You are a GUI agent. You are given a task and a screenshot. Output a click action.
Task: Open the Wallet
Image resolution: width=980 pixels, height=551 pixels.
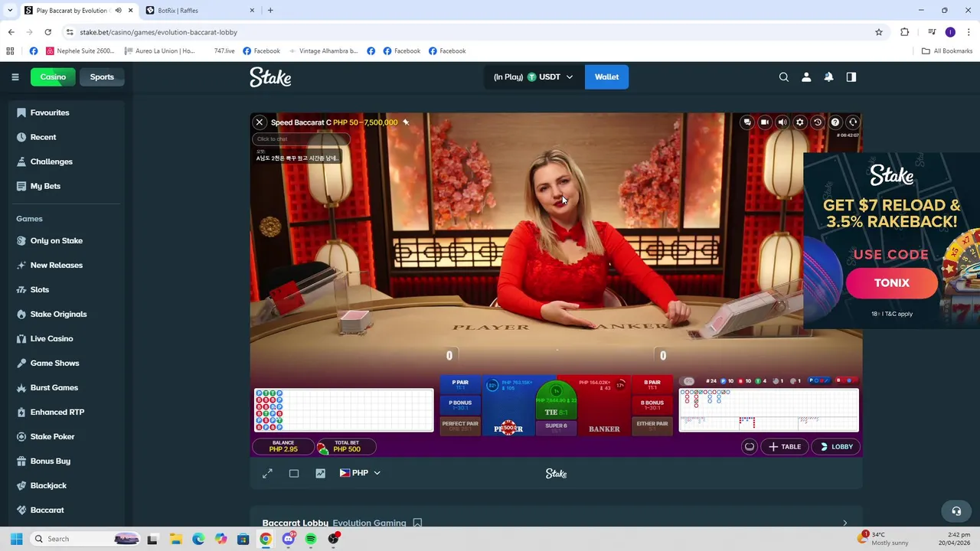[x=606, y=77]
